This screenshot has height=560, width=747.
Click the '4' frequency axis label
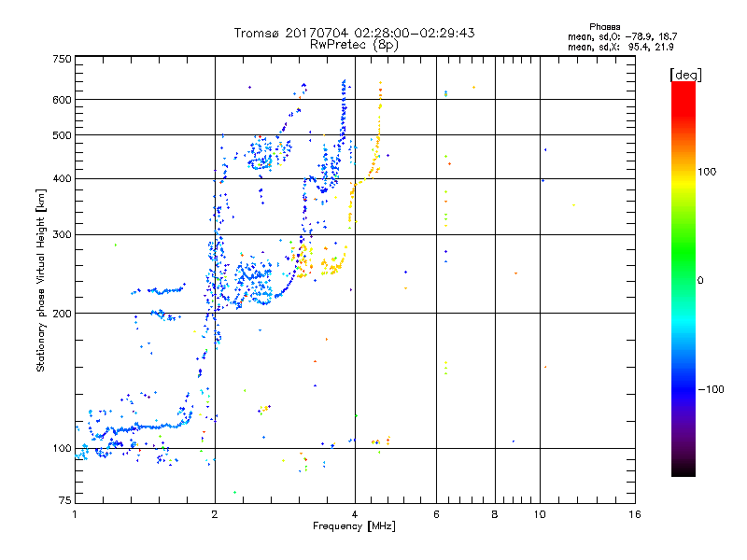click(x=355, y=514)
